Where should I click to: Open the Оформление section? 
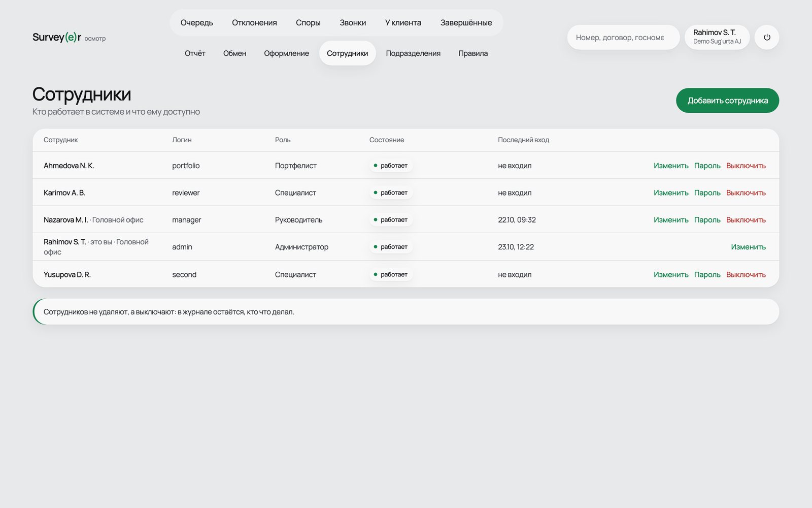pyautogui.click(x=286, y=53)
